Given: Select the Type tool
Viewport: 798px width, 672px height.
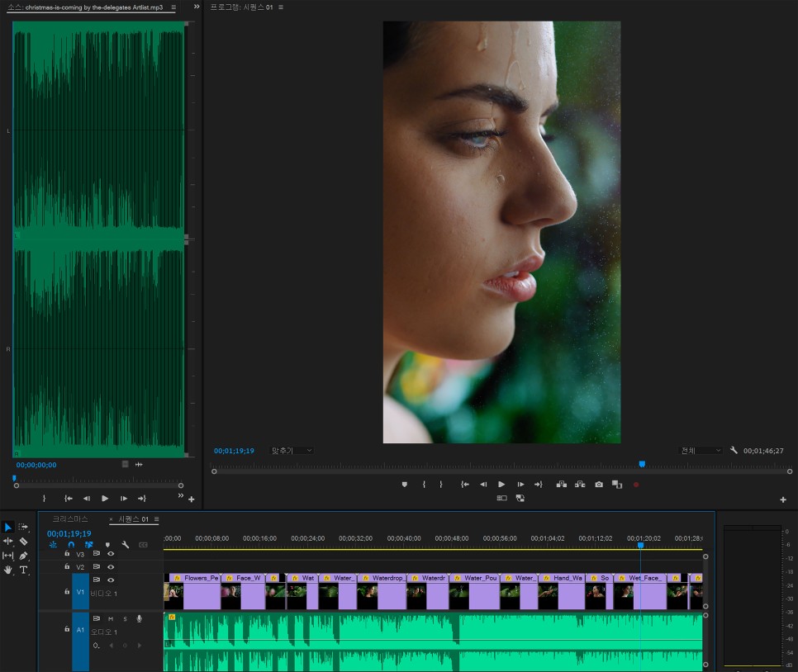Looking at the screenshot, I should pyautogui.click(x=23, y=570).
